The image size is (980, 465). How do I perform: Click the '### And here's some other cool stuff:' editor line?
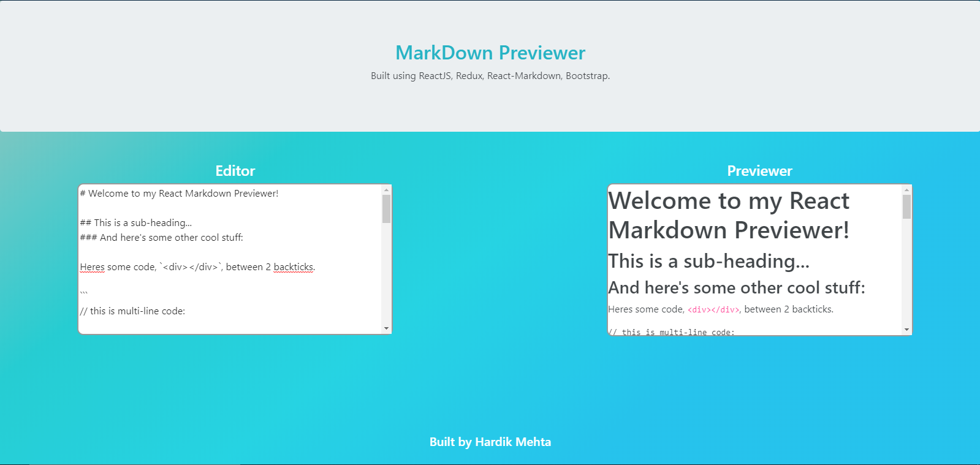click(161, 238)
